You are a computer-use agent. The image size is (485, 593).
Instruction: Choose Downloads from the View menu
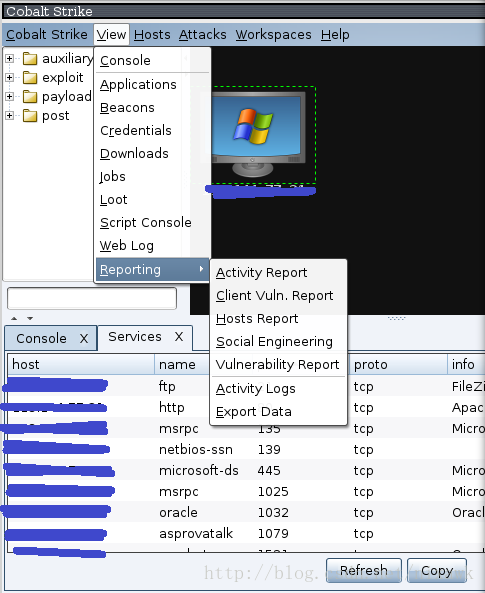[152, 154]
